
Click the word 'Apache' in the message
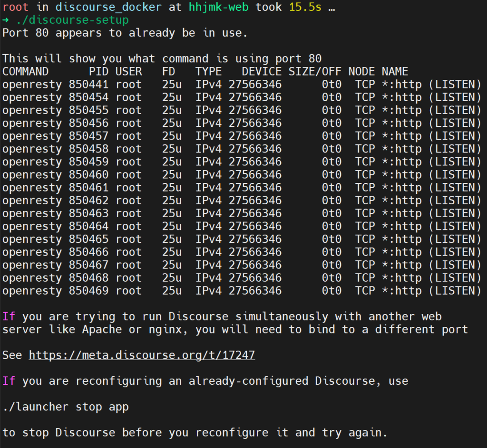pyautogui.click(x=102, y=329)
